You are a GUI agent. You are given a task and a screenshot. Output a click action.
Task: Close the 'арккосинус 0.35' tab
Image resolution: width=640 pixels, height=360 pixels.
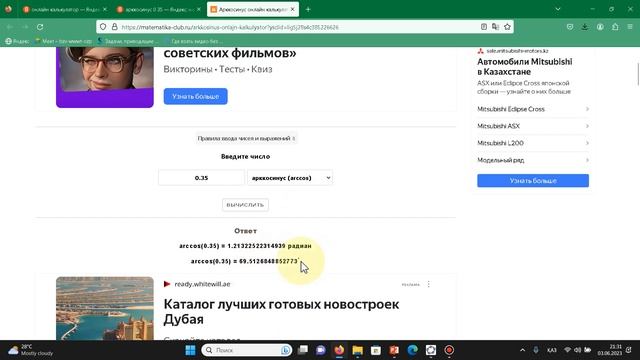(198, 9)
